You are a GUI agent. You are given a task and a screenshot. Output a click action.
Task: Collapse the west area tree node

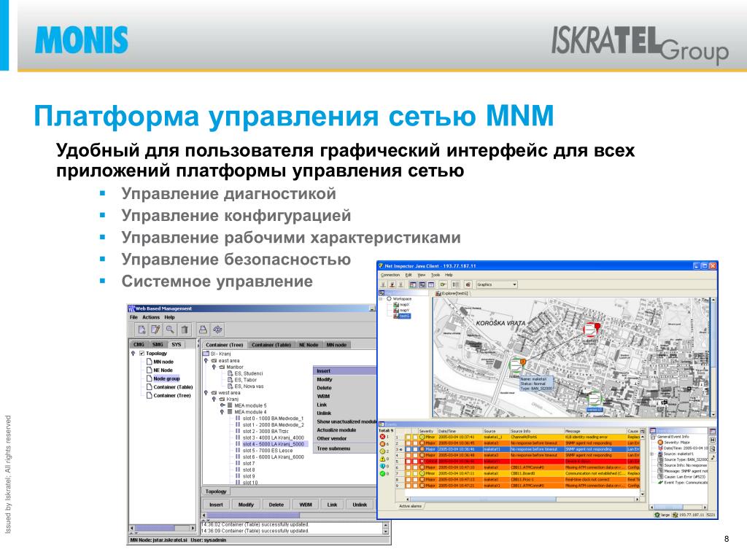pos(206,393)
